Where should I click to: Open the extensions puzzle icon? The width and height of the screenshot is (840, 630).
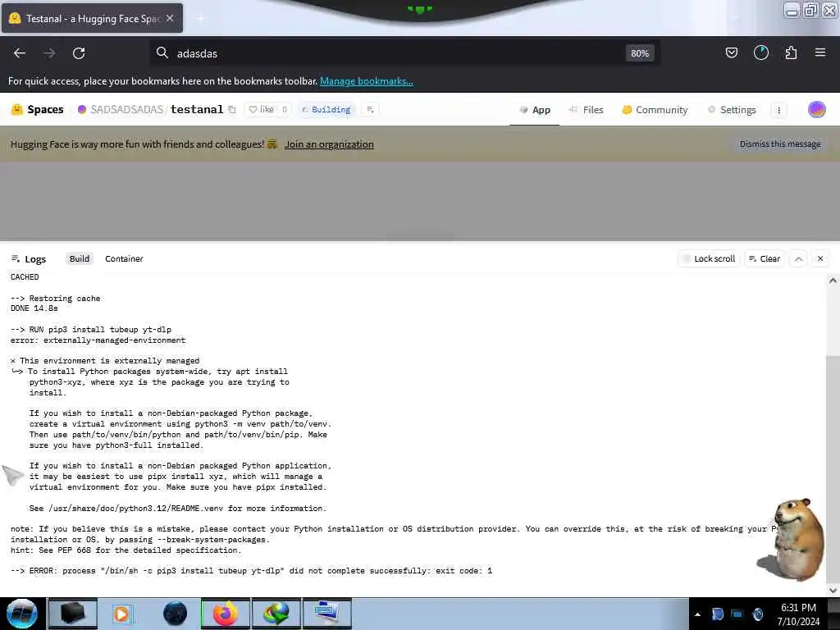point(791,52)
